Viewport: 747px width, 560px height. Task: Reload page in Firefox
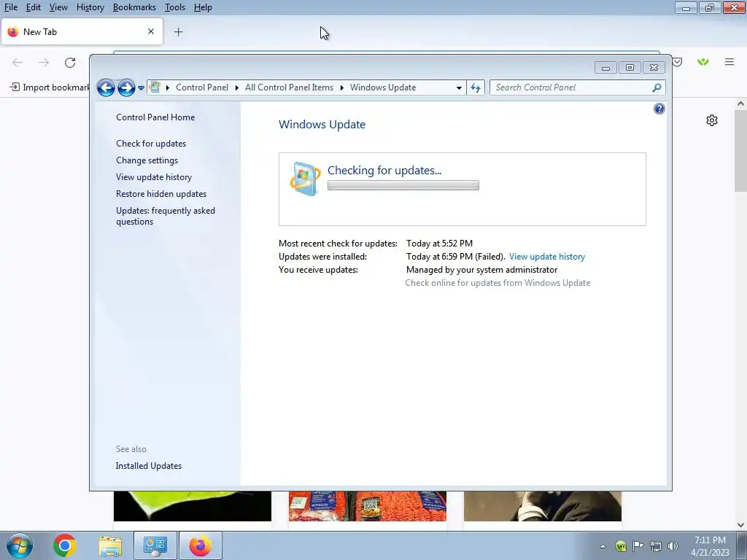(x=70, y=63)
